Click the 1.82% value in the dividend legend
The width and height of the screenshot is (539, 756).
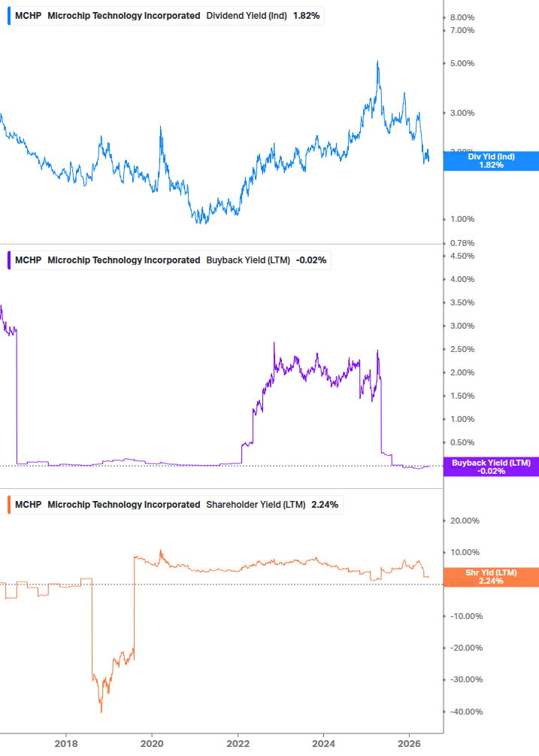coord(307,16)
